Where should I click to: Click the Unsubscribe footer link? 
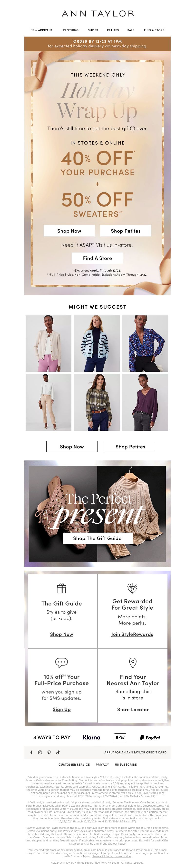click(x=126, y=765)
